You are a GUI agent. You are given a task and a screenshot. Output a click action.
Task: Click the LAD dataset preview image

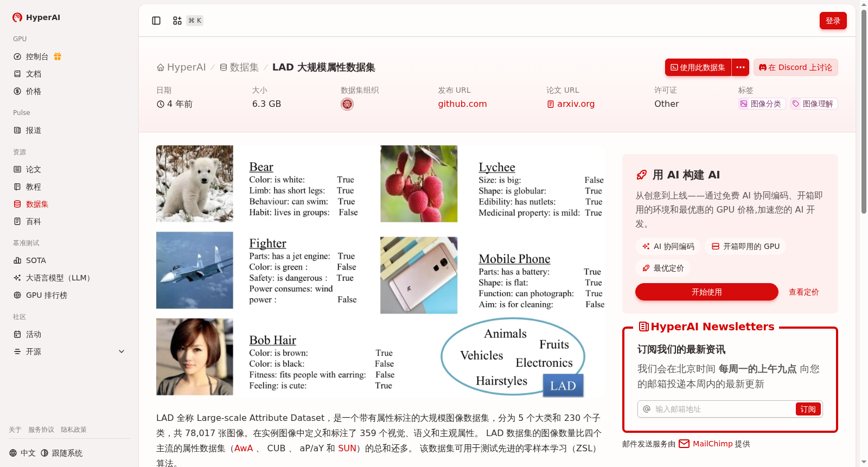click(x=380, y=271)
